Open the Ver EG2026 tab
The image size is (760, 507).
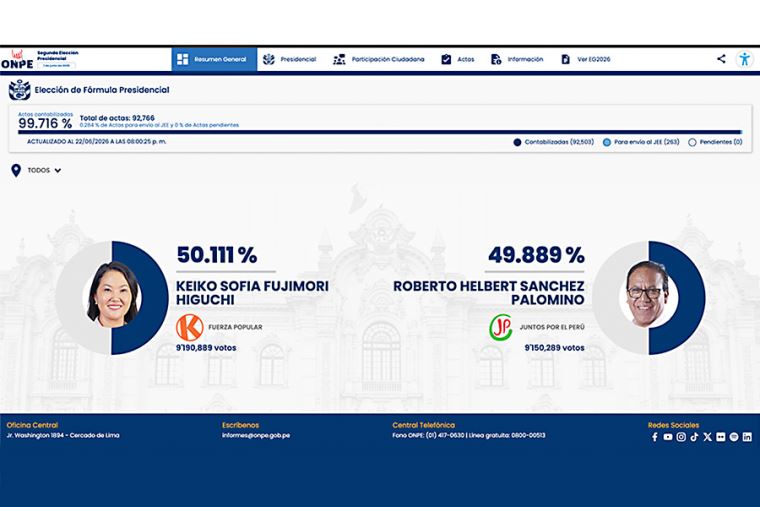(x=586, y=59)
